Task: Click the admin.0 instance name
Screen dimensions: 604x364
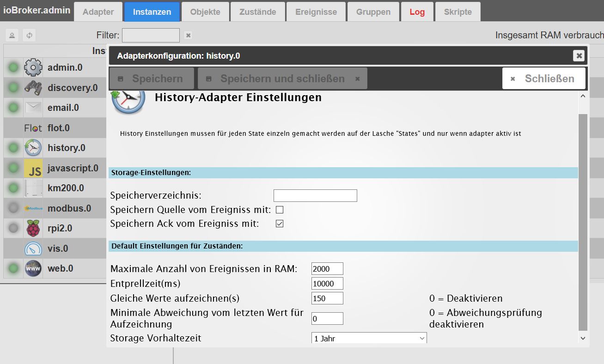Action: click(65, 67)
